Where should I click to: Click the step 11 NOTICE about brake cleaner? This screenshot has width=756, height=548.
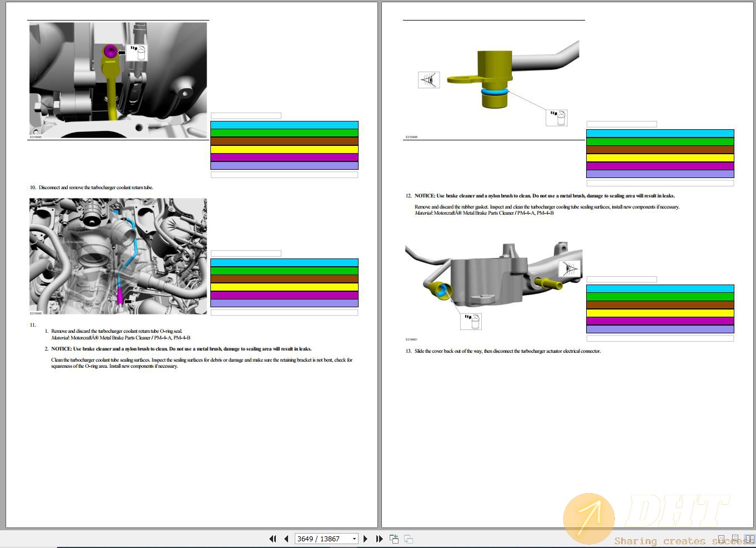pyautogui.click(x=182, y=349)
